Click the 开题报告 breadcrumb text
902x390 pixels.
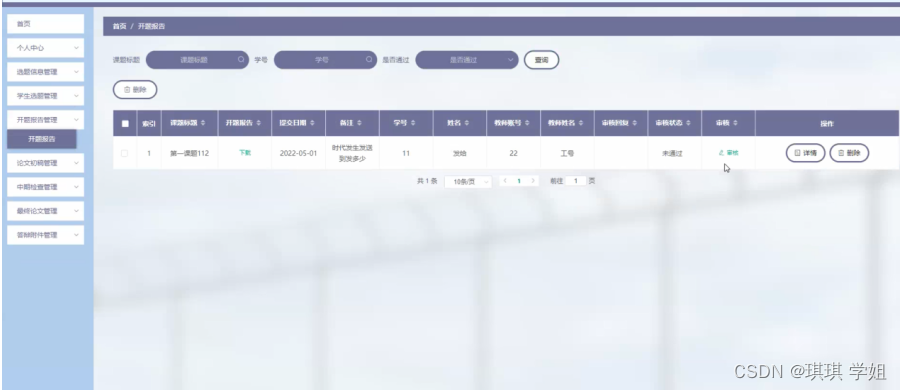[x=152, y=26]
